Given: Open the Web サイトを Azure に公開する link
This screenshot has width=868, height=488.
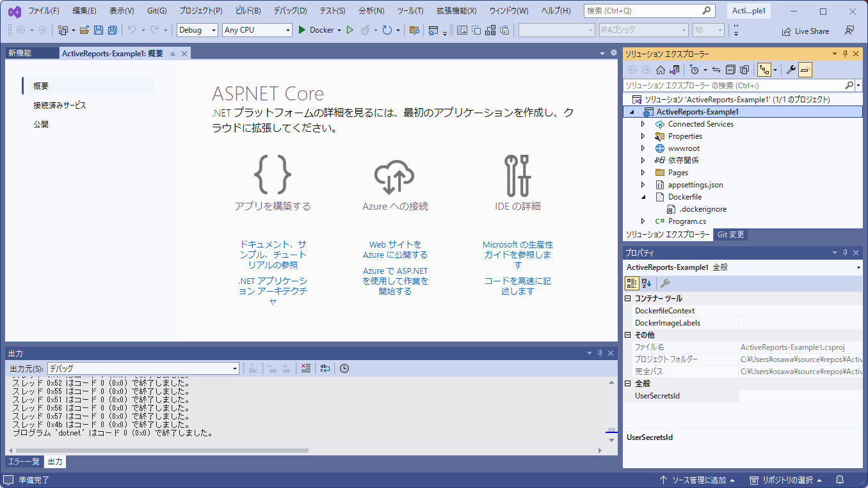Looking at the screenshot, I should pos(395,250).
